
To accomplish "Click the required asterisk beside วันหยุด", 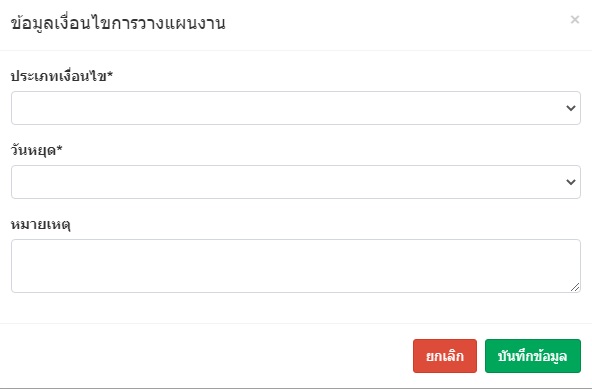I will (x=59, y=148).
